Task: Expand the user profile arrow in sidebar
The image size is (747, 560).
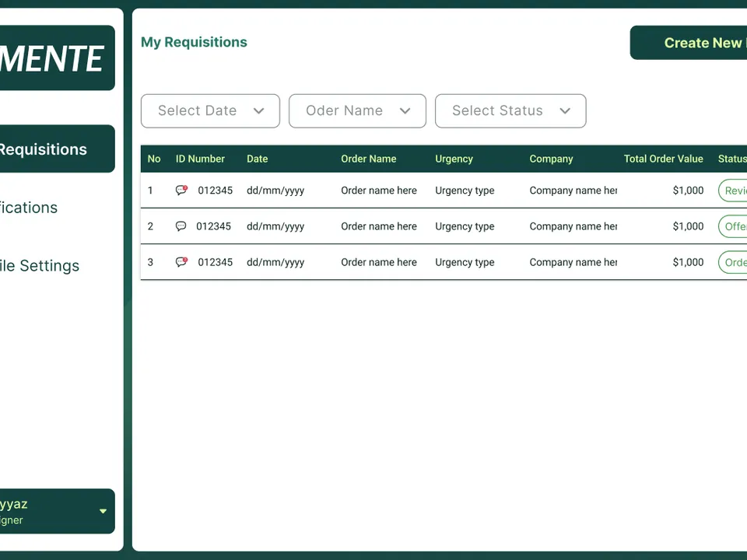Action: coord(103,511)
